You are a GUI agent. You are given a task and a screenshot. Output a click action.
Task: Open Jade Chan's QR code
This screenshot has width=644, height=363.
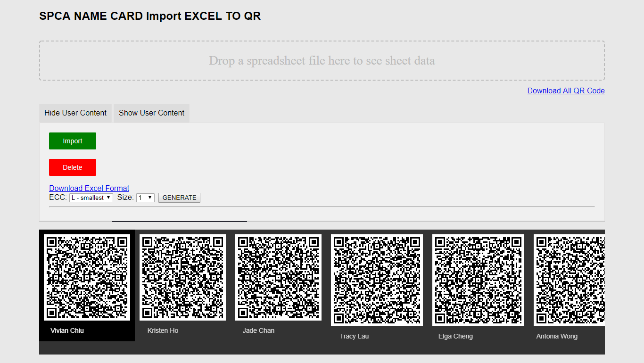click(x=278, y=277)
